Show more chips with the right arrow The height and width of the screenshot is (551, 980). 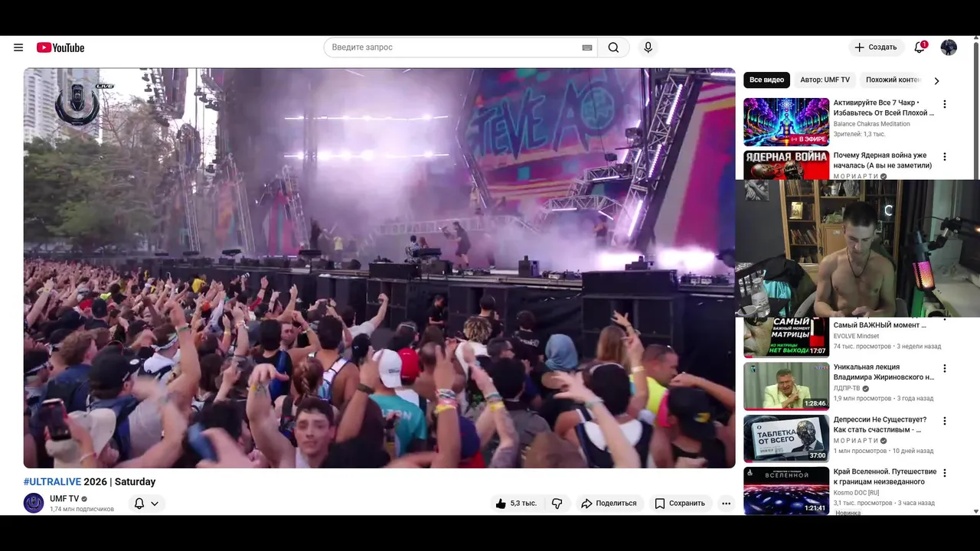(936, 80)
